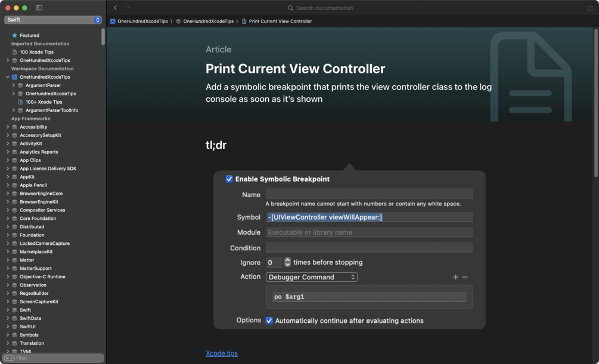Expand the AccessorySetupKit framework
The width and height of the screenshot is (599, 364).
[x=8, y=135]
